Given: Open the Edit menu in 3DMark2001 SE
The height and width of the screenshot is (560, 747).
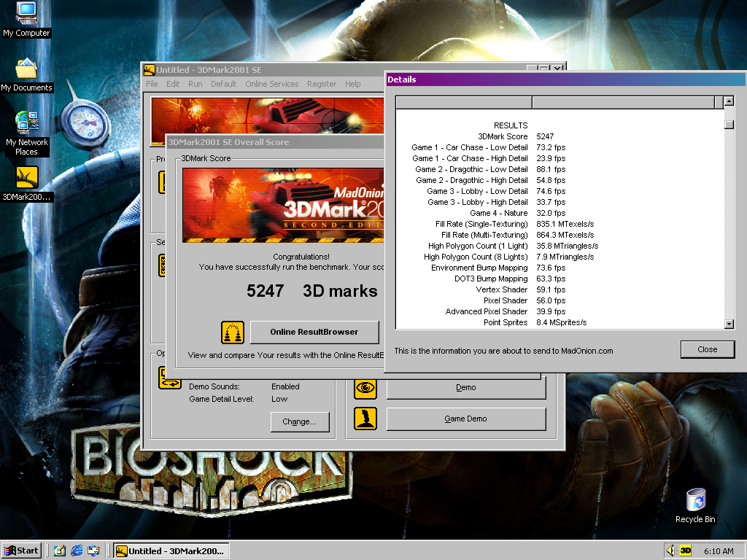Looking at the screenshot, I should pos(172,84).
